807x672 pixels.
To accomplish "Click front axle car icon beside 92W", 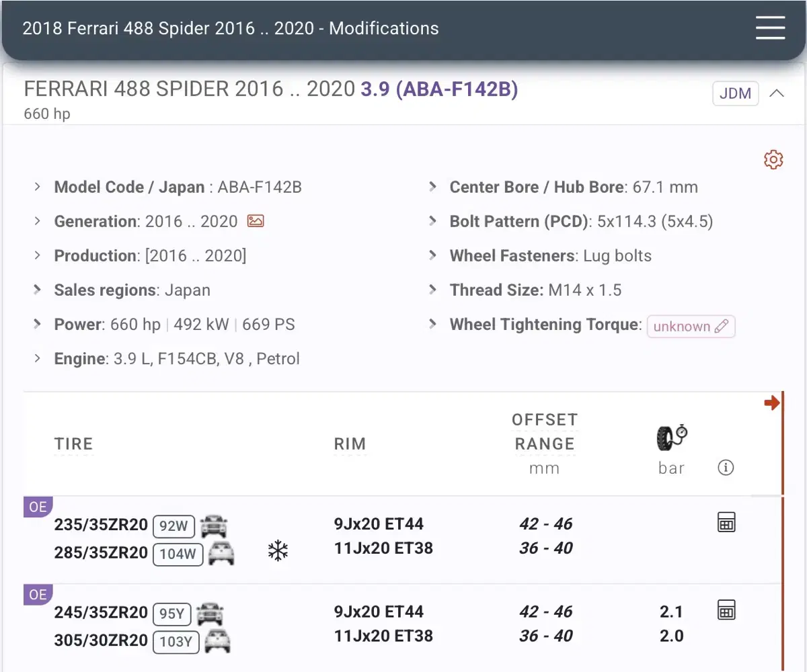I will 214,525.
